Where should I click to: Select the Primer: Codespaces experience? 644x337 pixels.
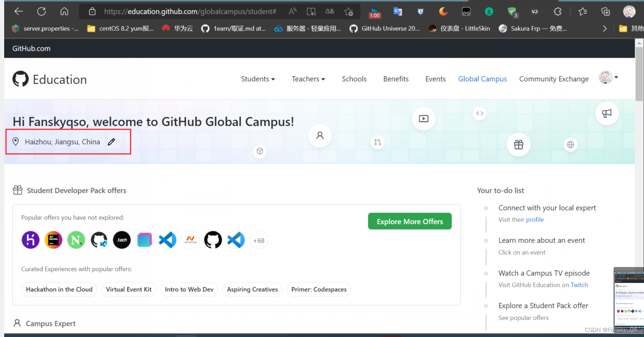pyautogui.click(x=319, y=290)
